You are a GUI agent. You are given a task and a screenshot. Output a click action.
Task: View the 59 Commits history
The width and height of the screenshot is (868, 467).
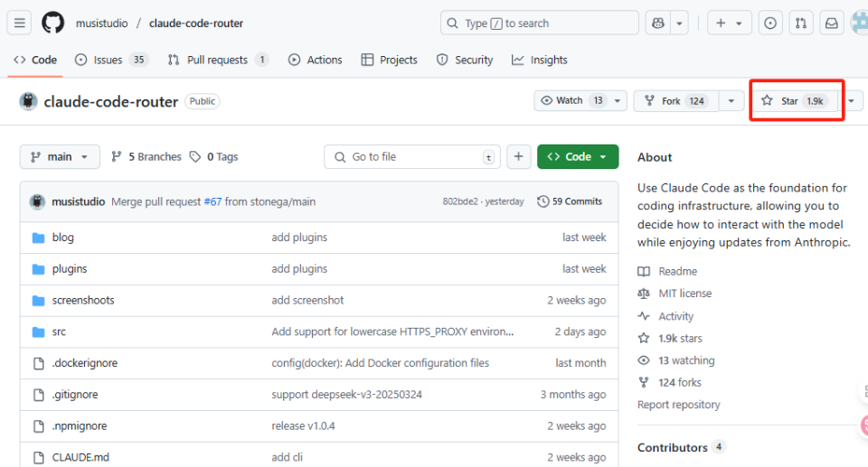[570, 201]
